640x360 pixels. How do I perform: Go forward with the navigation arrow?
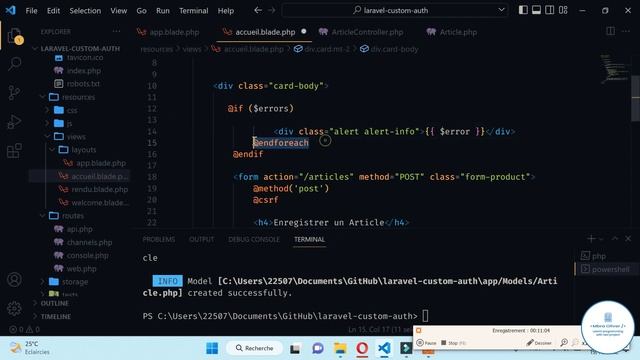271,10
